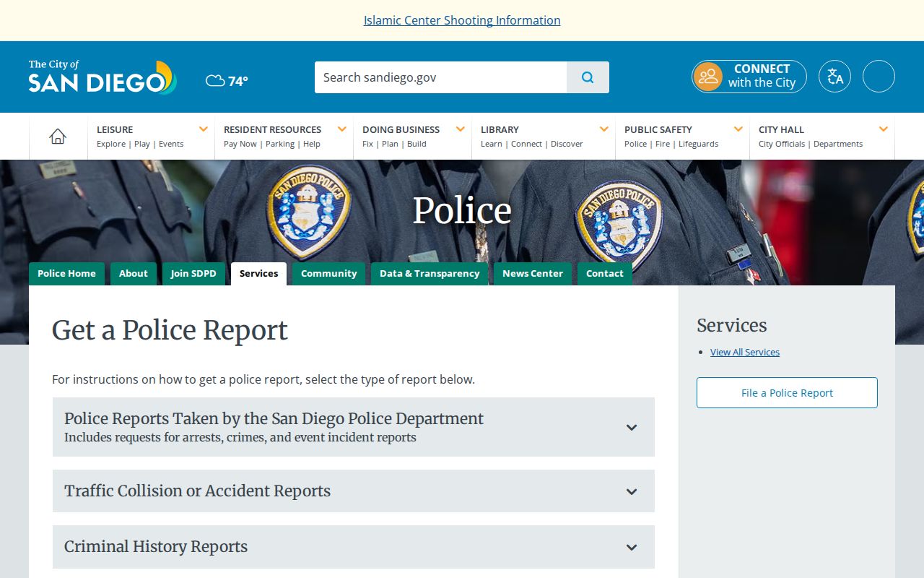
Task: Open the Data & Transparency tab
Action: click(430, 274)
